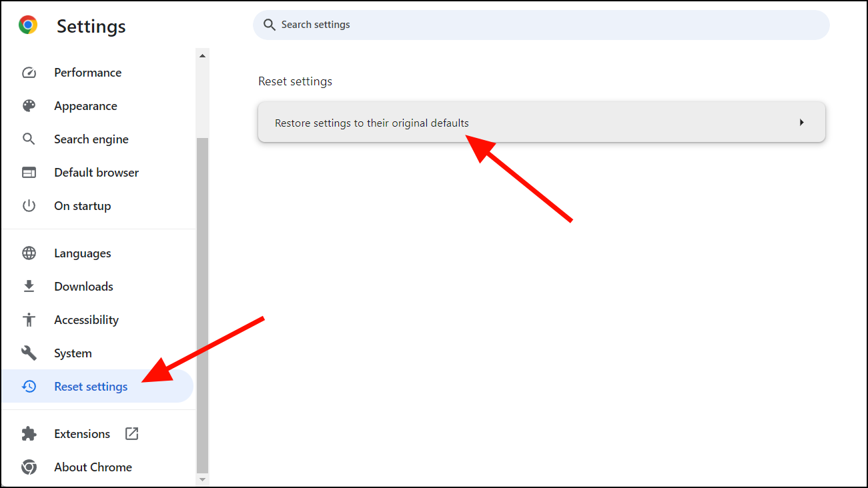The image size is (868, 488).
Task: Open Search engine via magnifier icon
Action: [x=29, y=139]
